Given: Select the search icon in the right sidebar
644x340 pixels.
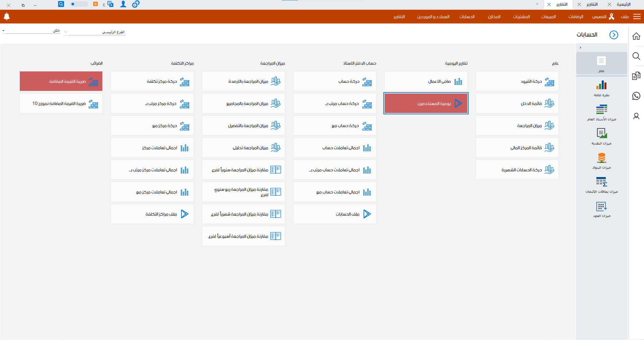Looking at the screenshot, I should coord(636,56).
